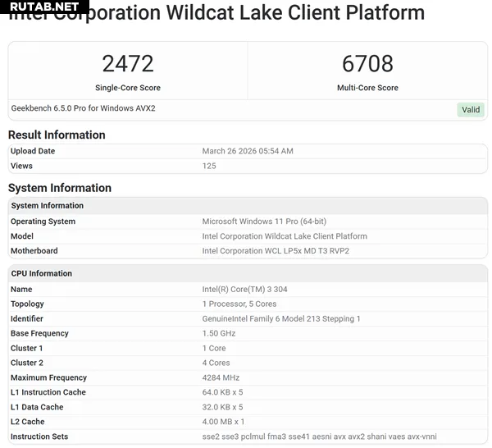Select the 6708 Multi-Core Score value

[x=367, y=64]
